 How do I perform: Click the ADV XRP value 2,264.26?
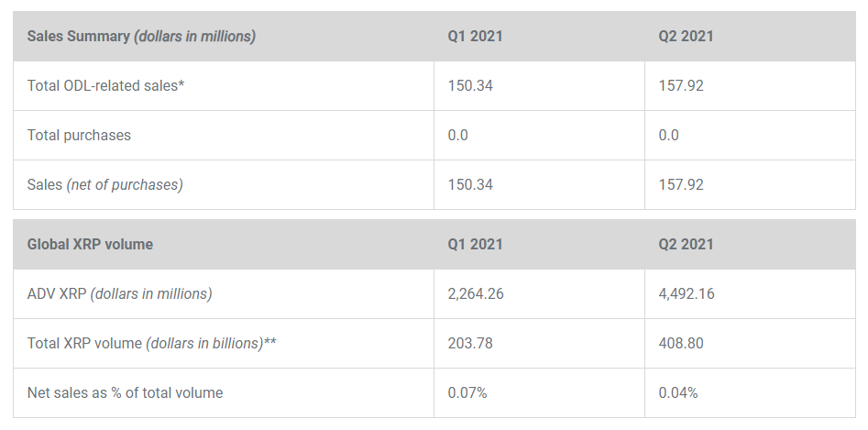476,294
